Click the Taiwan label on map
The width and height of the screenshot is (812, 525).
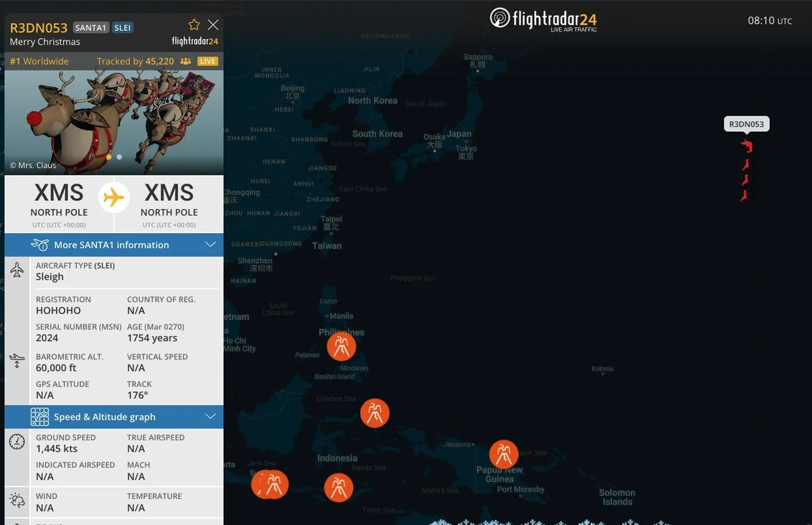(x=327, y=245)
